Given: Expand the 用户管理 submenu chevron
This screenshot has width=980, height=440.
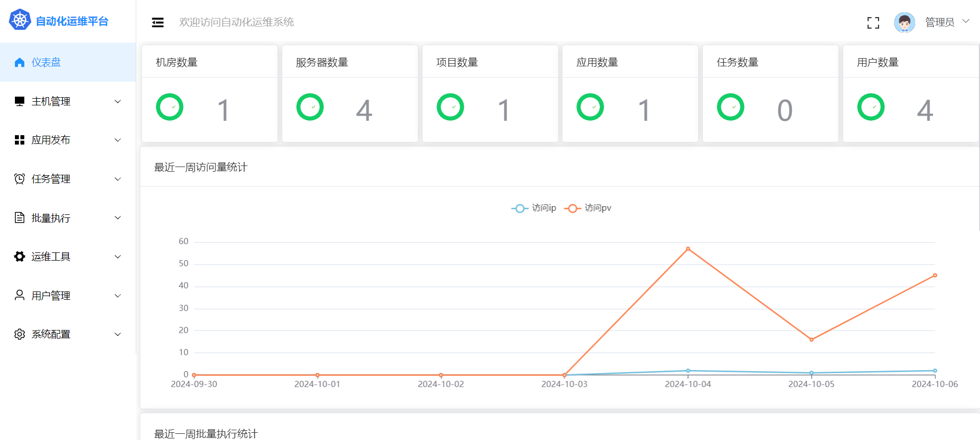Looking at the screenshot, I should point(118,296).
